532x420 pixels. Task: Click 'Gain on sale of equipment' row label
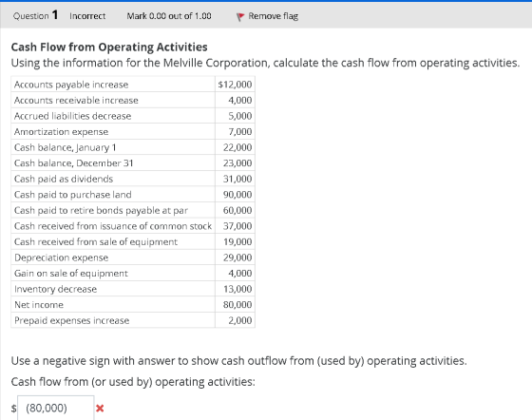(x=71, y=274)
